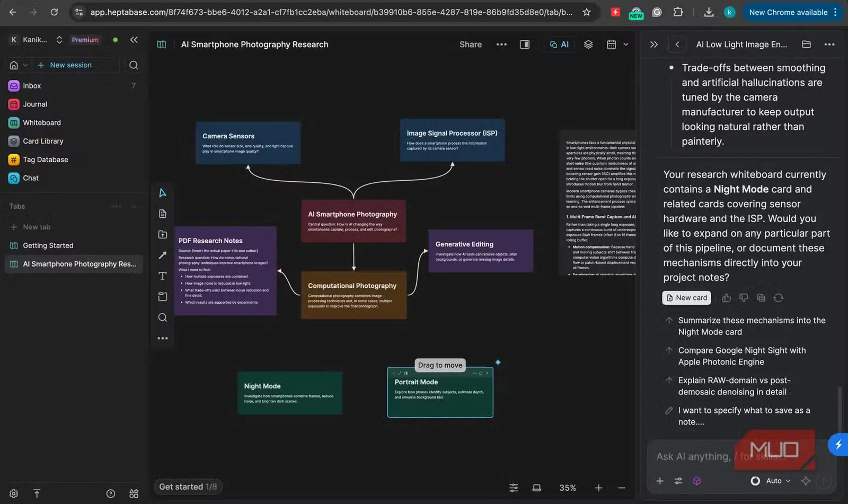Screen dimensions: 848x504
Task: Open the Auto model dropdown
Action: pyautogui.click(x=771, y=481)
